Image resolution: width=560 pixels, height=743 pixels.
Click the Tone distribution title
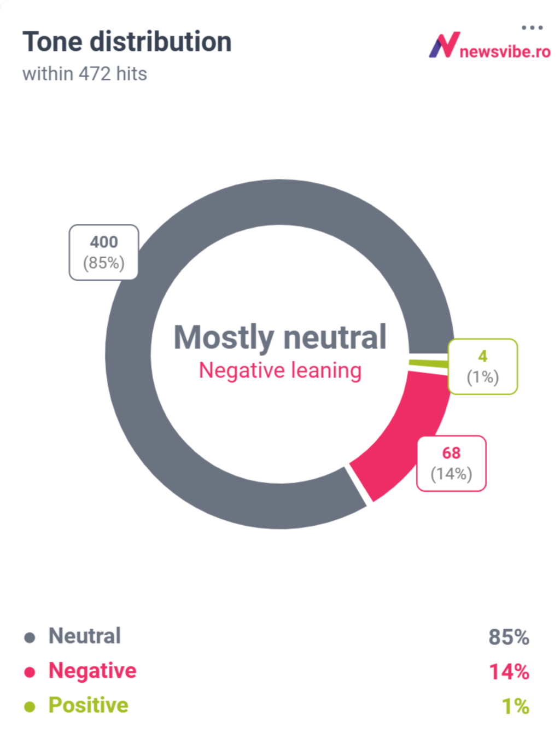click(127, 42)
